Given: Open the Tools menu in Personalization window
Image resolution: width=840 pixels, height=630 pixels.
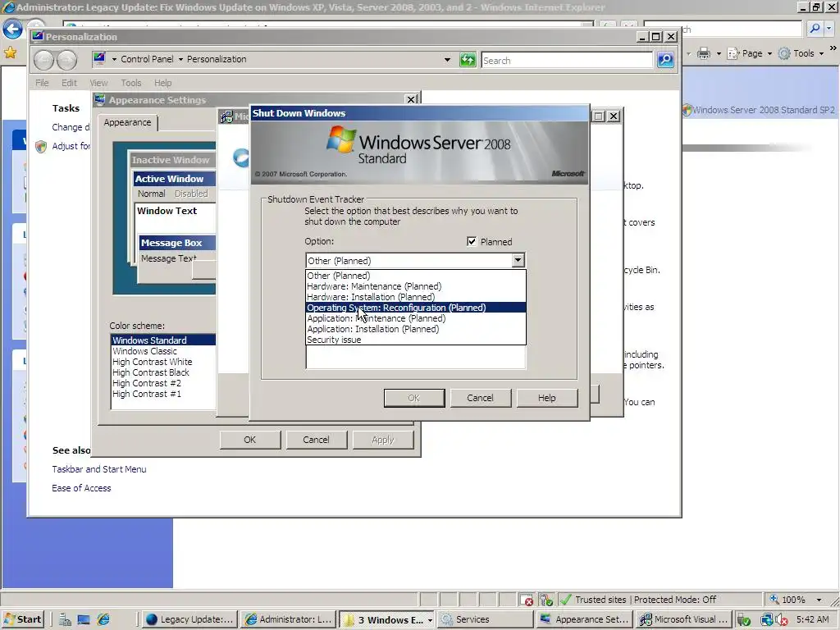Looking at the screenshot, I should point(131,83).
